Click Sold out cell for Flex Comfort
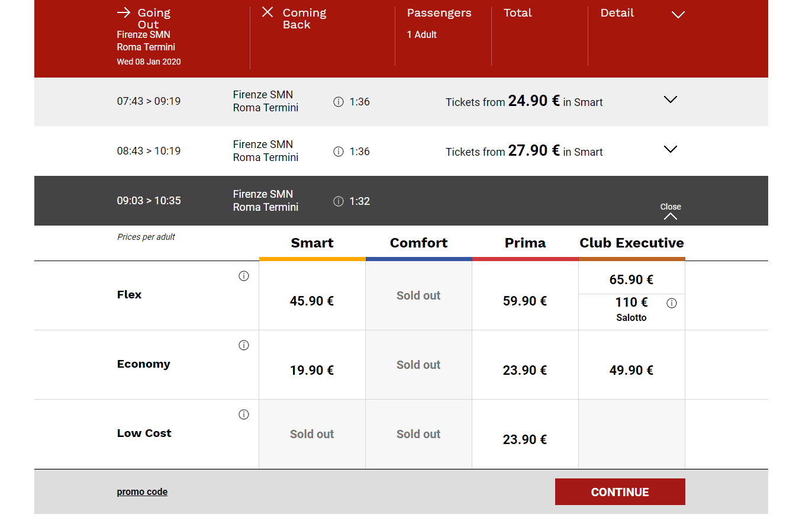The height and width of the screenshot is (524, 812). coord(418,295)
